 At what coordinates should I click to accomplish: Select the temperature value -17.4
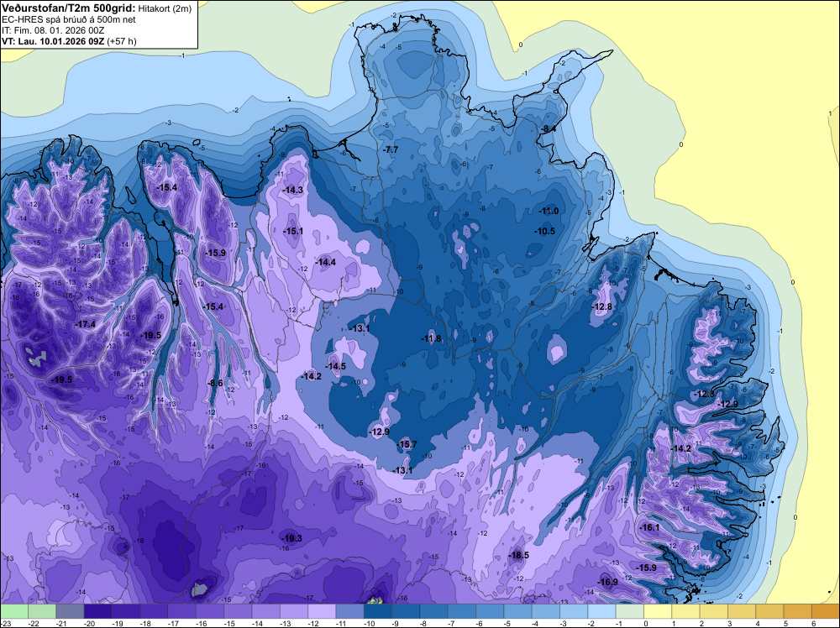point(85,324)
